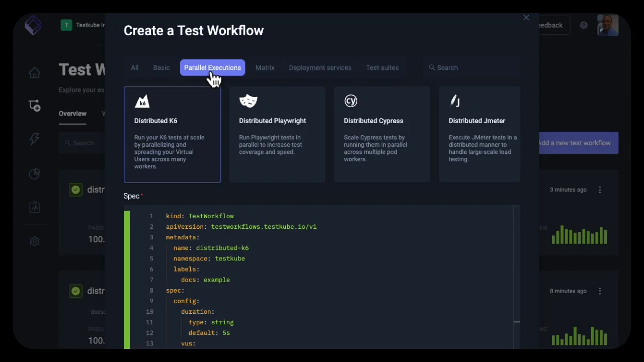Viewport: 644px width, 362px height.
Task: Select the Overview tab in background page
Action: point(72,114)
